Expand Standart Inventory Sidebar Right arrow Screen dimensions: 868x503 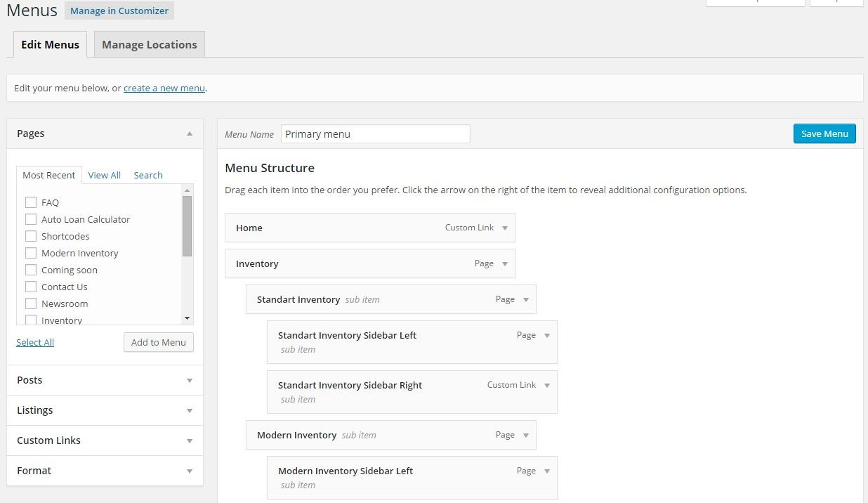[546, 386]
